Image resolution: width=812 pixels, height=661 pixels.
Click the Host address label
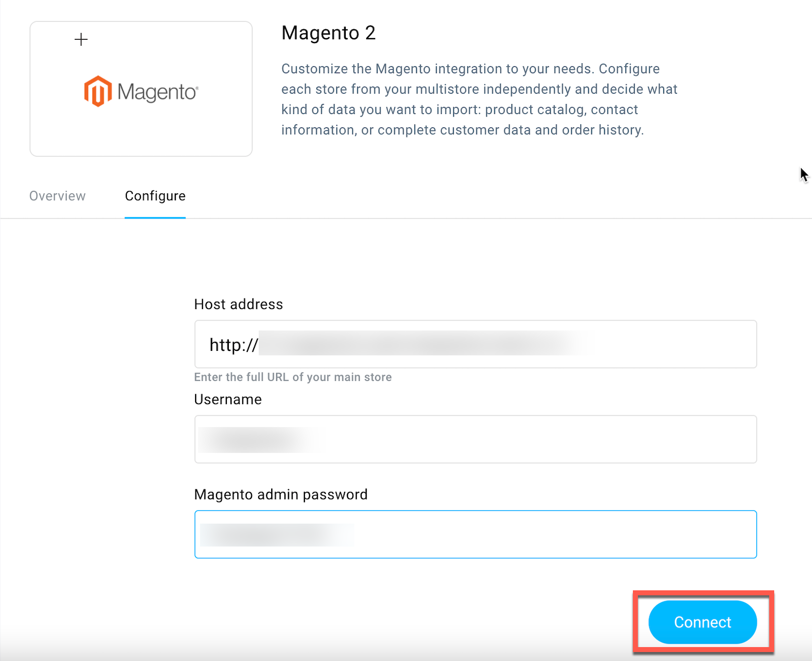click(x=238, y=304)
